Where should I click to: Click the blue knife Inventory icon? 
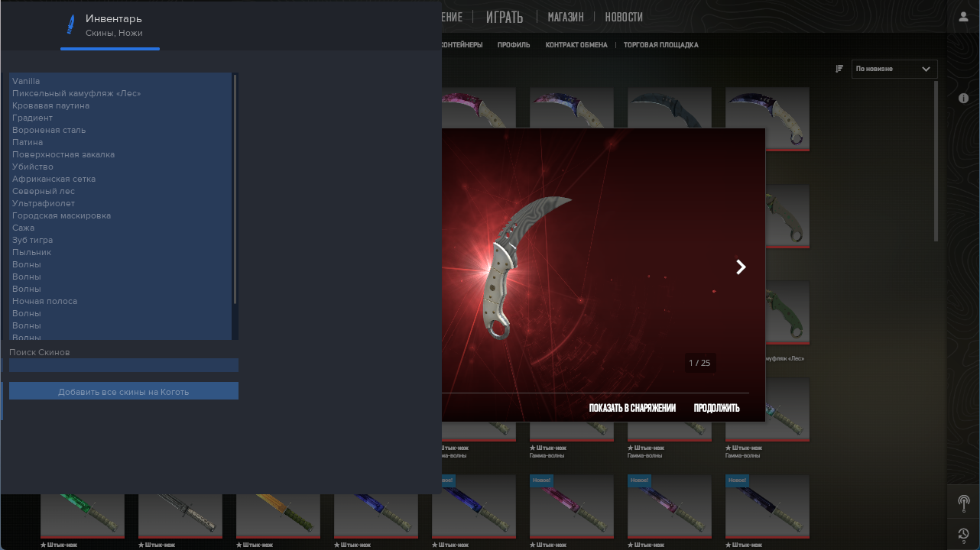(x=72, y=24)
